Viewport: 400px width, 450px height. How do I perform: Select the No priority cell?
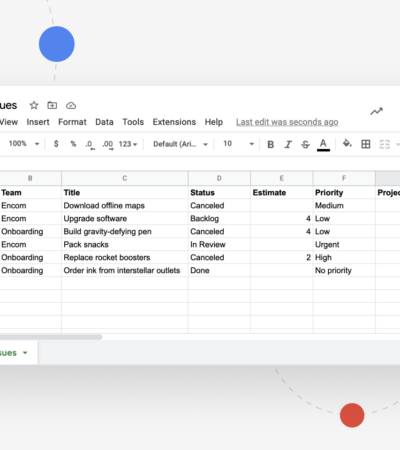(344, 270)
